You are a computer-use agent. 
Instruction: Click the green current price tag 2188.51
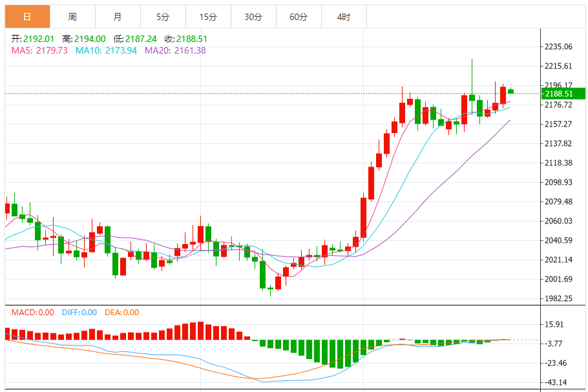[563, 94]
